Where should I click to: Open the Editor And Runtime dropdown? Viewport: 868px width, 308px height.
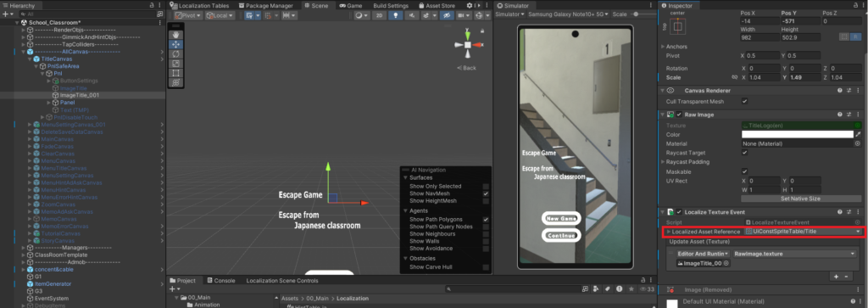pyautogui.click(x=702, y=254)
